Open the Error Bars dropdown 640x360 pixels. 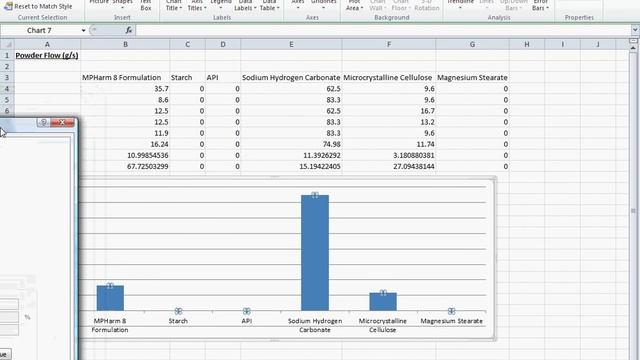click(540, 5)
